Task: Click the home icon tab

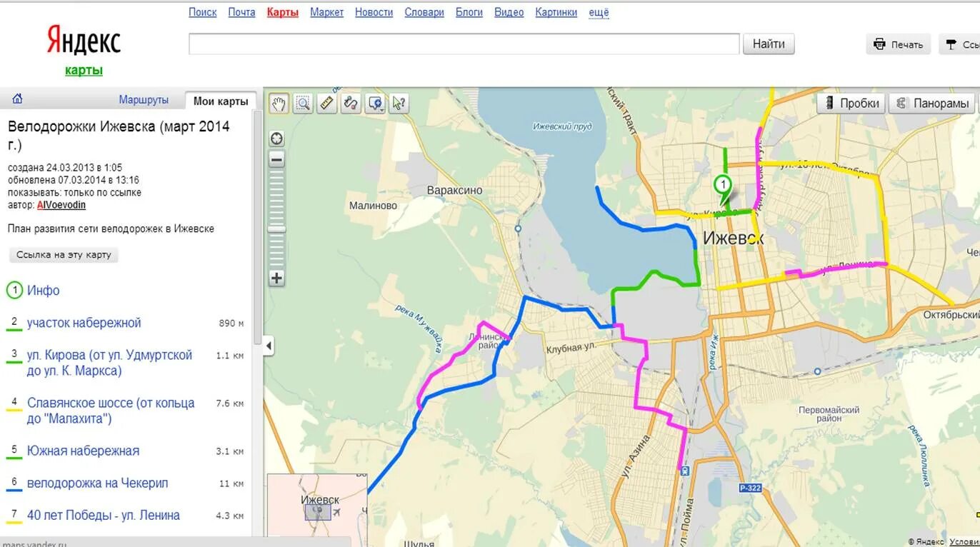Action: [18, 99]
